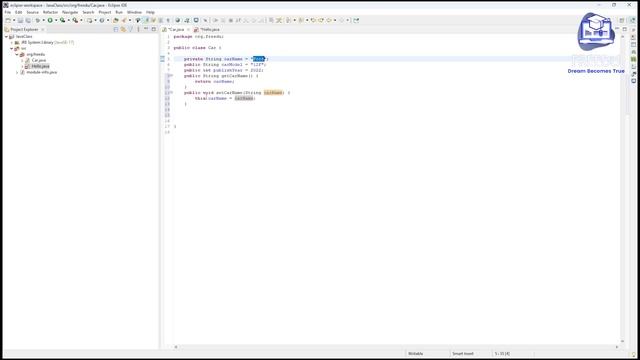The image size is (640, 360).
Task: Open the New file dropdown arrow
Action: pos(14,20)
